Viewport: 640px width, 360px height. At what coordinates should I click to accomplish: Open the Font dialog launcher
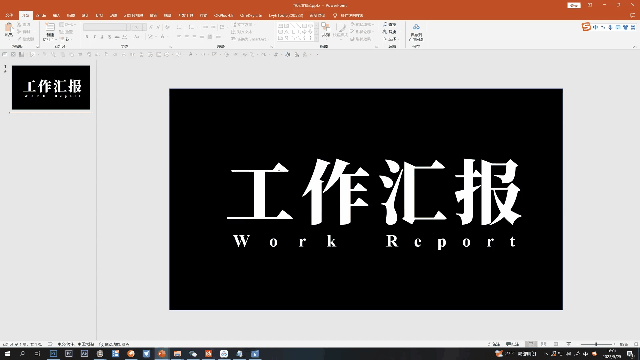coord(171,47)
